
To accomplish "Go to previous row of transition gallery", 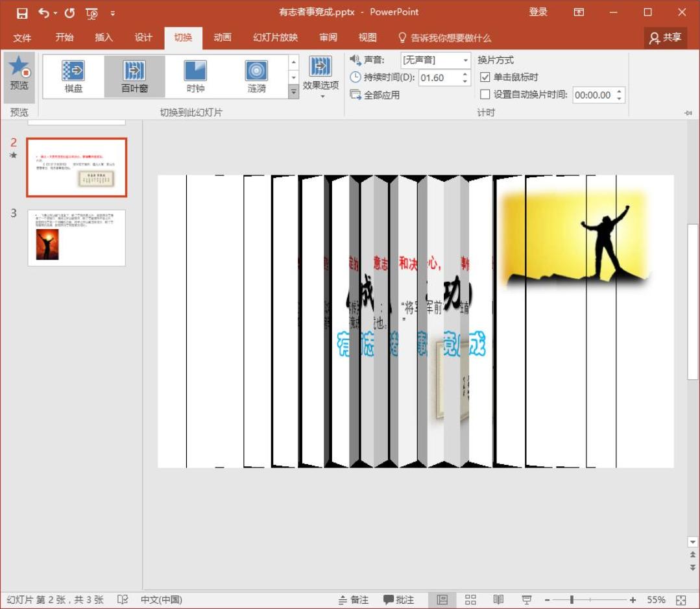I will pyautogui.click(x=293, y=62).
